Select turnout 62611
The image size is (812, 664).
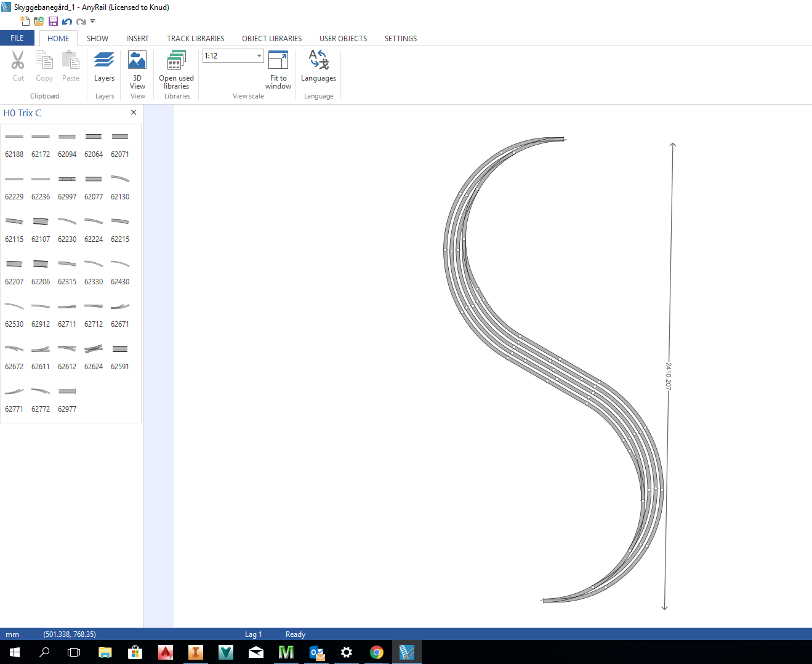pos(41,356)
